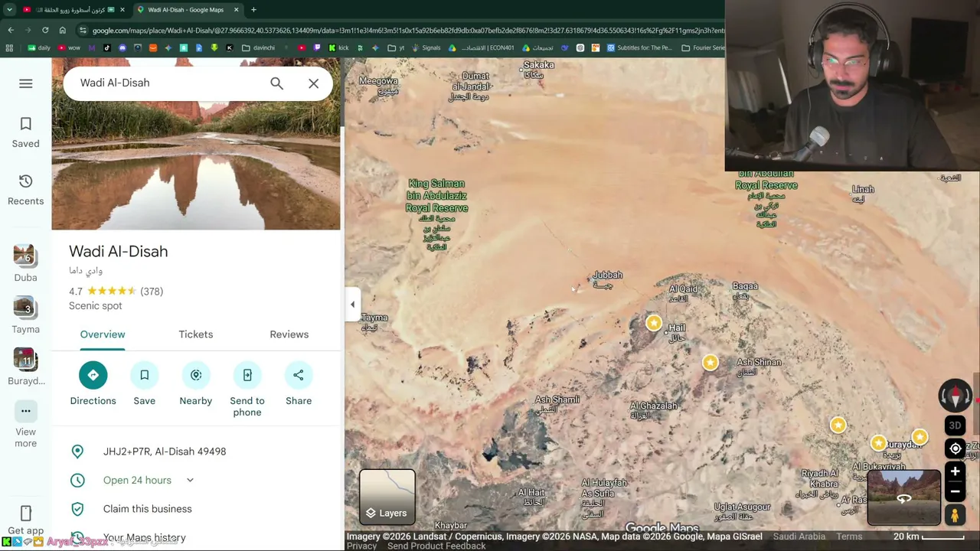Open the 'daily' bookmark
Screen dimensions: 980x551
(39, 47)
